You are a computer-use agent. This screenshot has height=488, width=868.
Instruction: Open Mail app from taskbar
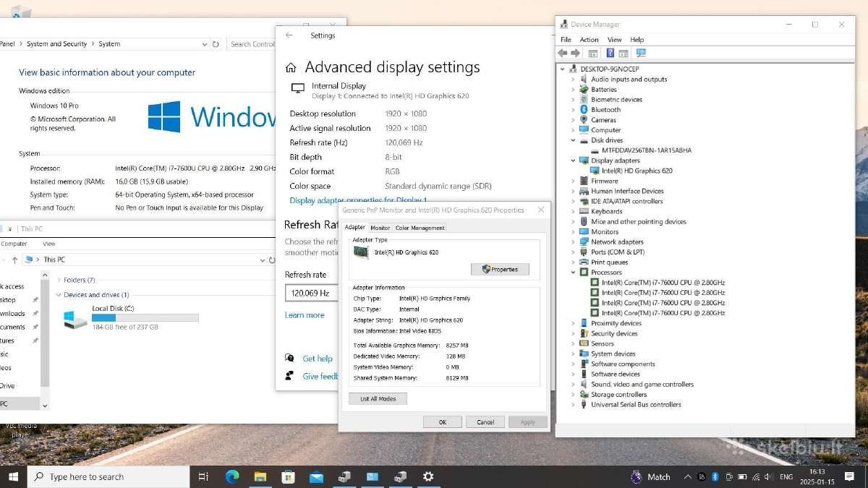316,476
